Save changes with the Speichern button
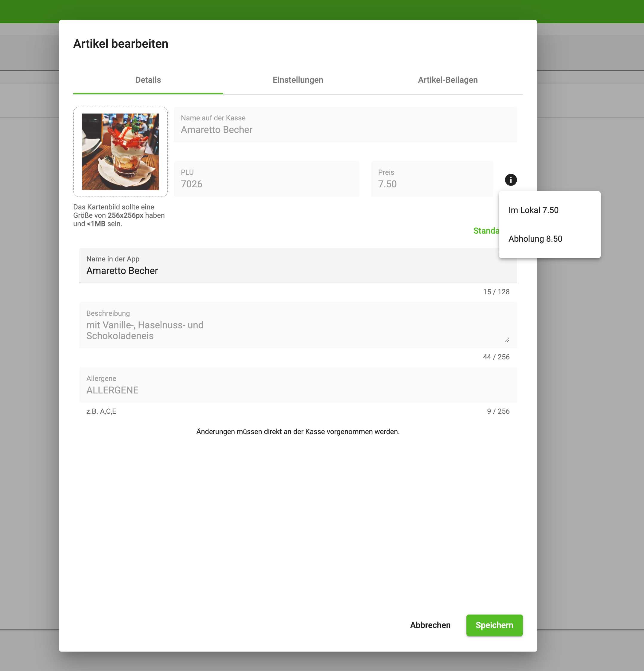This screenshot has height=671, width=644. [494, 625]
